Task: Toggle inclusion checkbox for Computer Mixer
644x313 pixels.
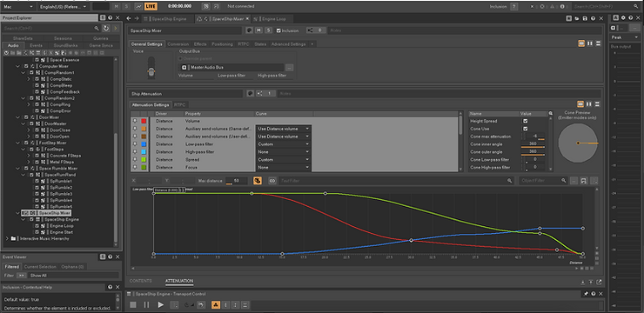Action: pos(26,66)
